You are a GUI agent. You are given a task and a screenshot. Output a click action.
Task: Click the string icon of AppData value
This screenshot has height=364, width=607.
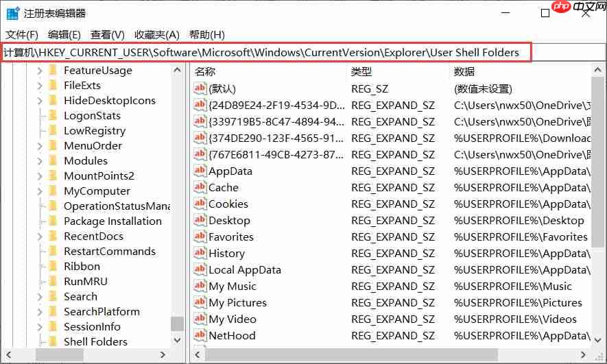(x=200, y=171)
